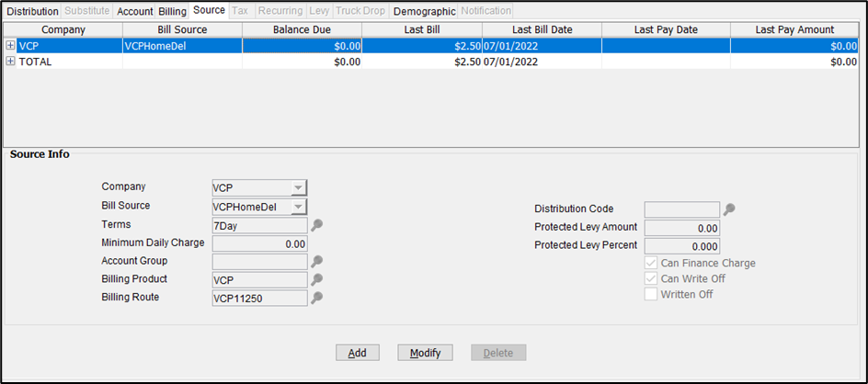Click lookup icon beside Account Group field
The width and height of the screenshot is (868, 384).
(x=316, y=262)
